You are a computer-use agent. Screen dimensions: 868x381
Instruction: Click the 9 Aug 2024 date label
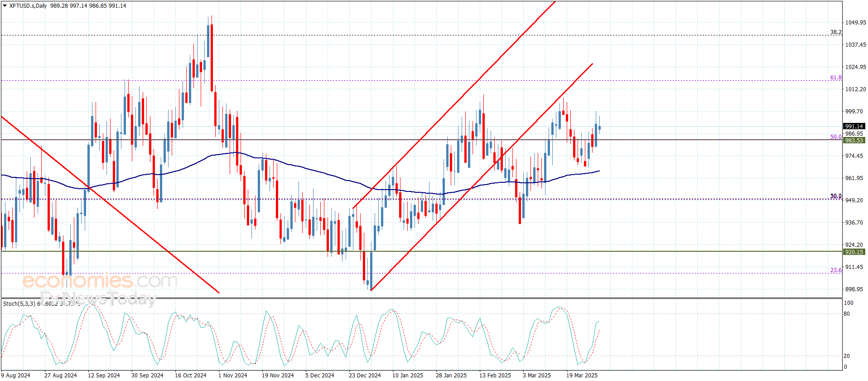click(x=16, y=375)
